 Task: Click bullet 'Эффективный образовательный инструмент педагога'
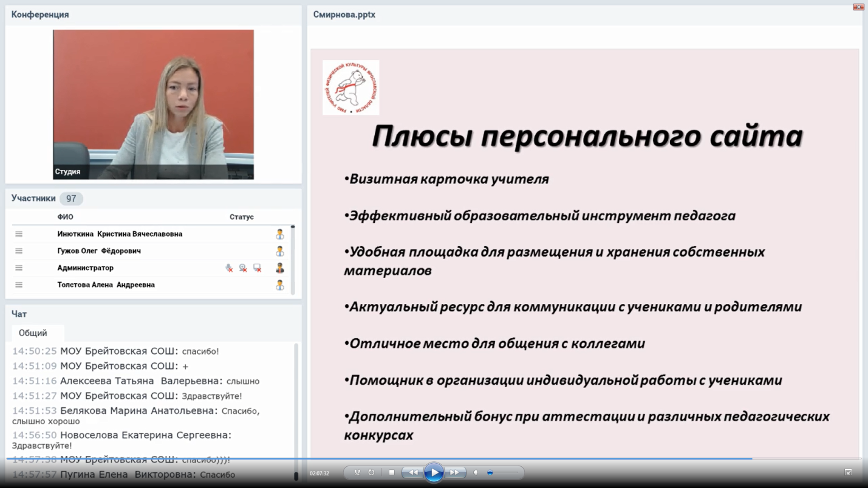click(539, 215)
